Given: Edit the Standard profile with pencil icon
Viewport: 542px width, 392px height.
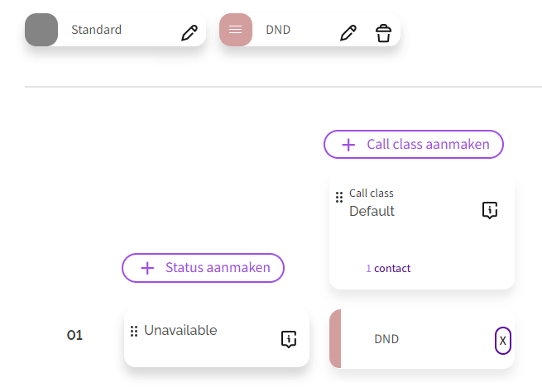Looking at the screenshot, I should coord(189,33).
